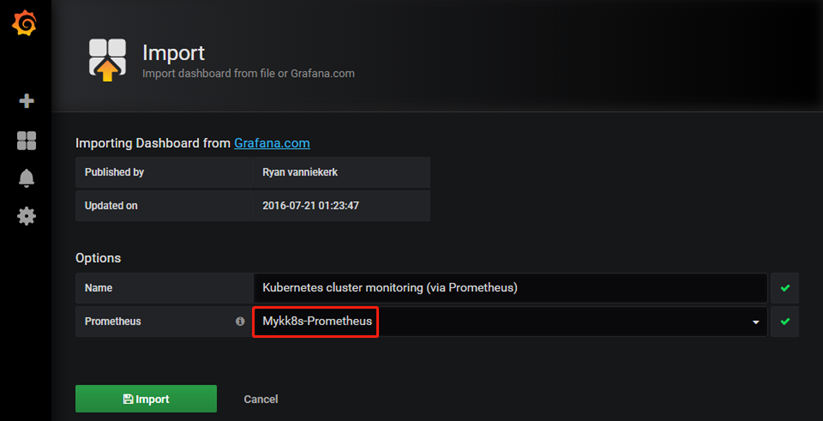Open the Alerting bell icon

coord(26,178)
